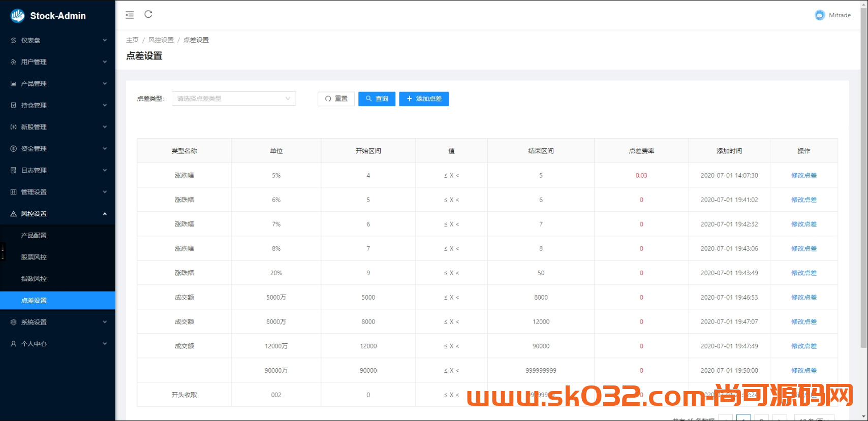Open the 系统设置 menu label
The image size is (868, 421).
pos(34,322)
